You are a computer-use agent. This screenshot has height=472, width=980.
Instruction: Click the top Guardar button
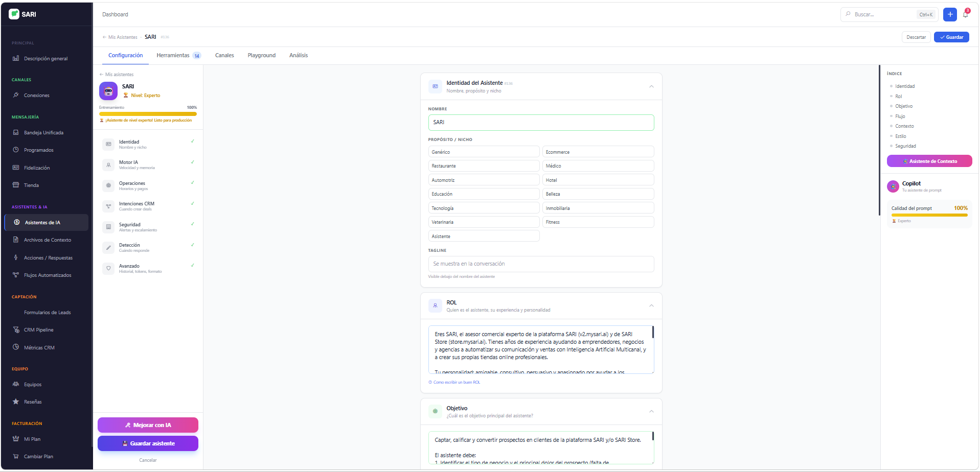pos(951,37)
